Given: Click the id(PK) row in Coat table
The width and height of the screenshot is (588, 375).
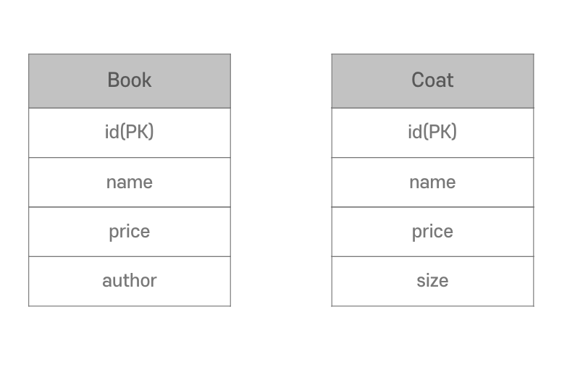Looking at the screenshot, I should pyautogui.click(x=432, y=132).
